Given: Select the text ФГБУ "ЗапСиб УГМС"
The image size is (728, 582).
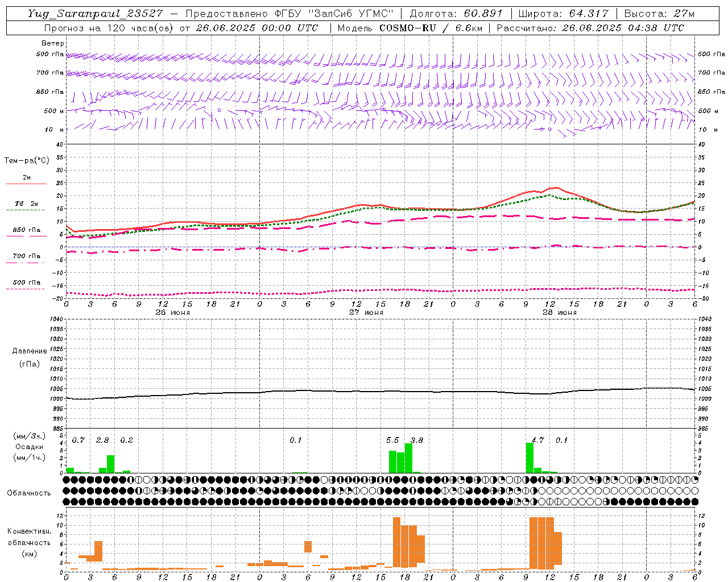Looking at the screenshot, I should (336, 14).
